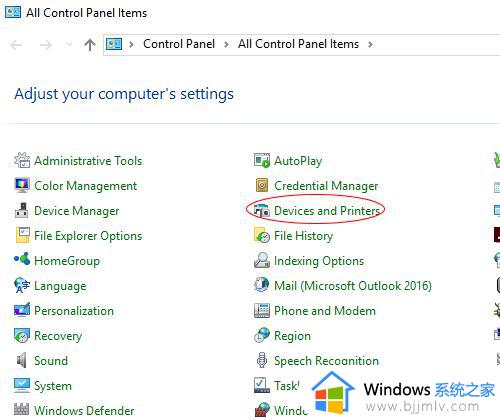Viewport: 500px width, 420px height.
Task: Open Mail (Microsoft Outlook 2016) link
Action: pos(353,286)
